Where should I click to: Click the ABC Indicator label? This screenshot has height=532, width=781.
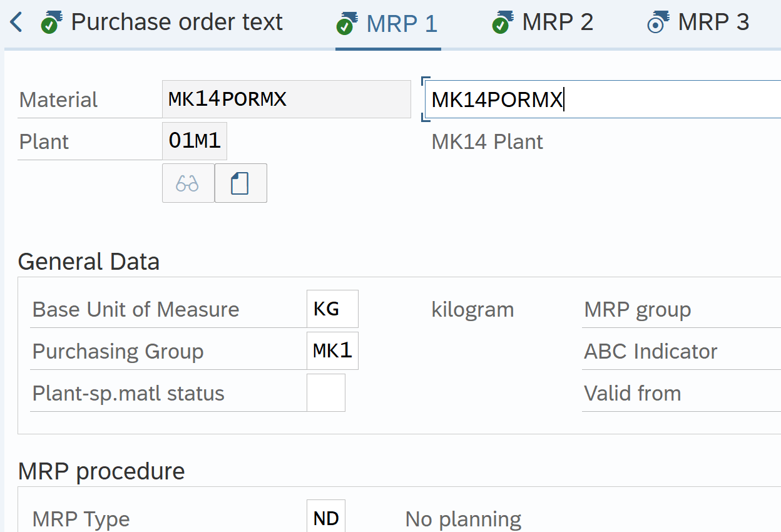[650, 351]
